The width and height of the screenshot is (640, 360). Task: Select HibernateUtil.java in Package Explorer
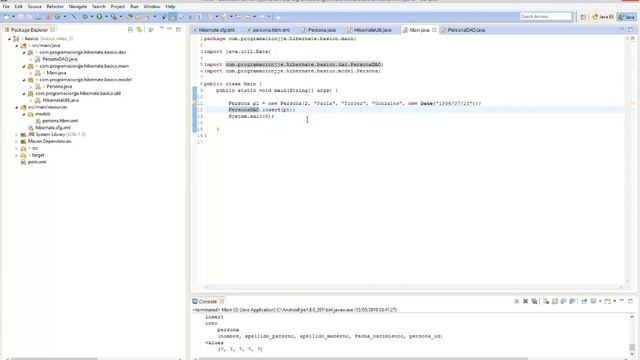pyautogui.click(x=60, y=100)
